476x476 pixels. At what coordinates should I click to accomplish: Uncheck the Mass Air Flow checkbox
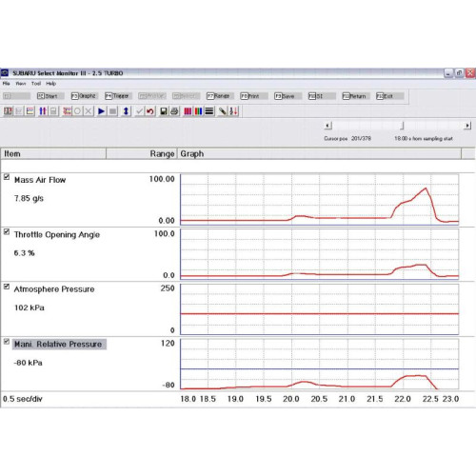coord(7,177)
